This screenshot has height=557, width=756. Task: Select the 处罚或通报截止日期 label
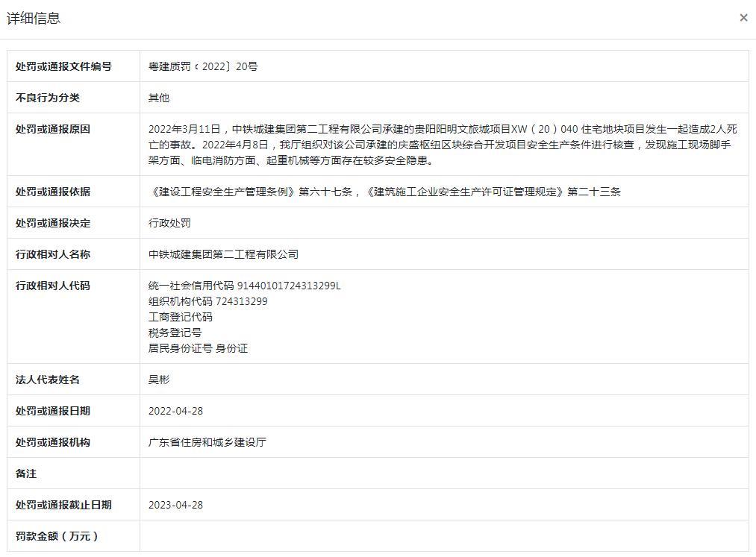tap(63, 505)
